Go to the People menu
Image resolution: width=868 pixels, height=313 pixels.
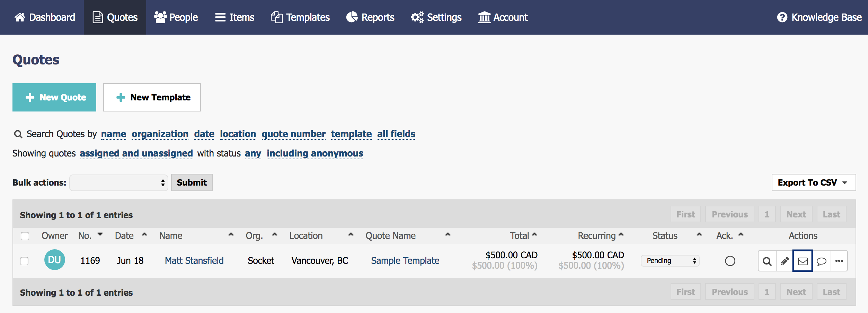tap(176, 17)
